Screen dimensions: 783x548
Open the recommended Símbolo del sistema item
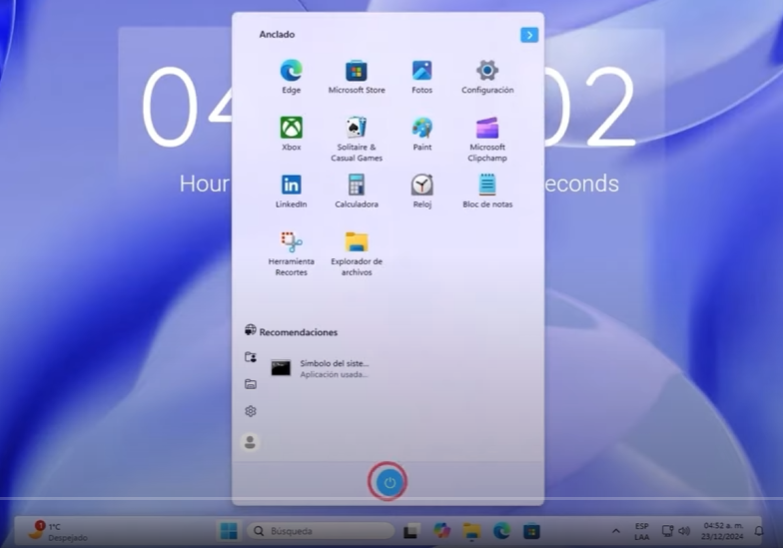coord(320,369)
